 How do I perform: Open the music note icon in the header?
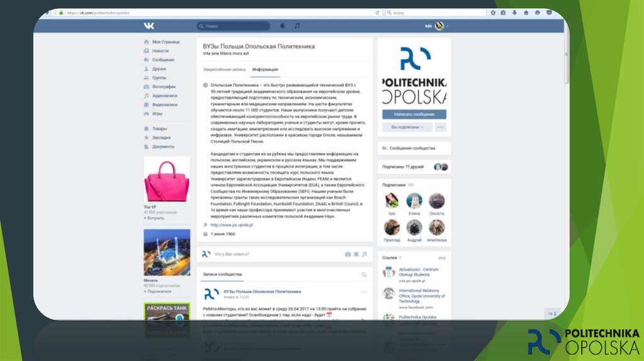pyautogui.click(x=297, y=26)
